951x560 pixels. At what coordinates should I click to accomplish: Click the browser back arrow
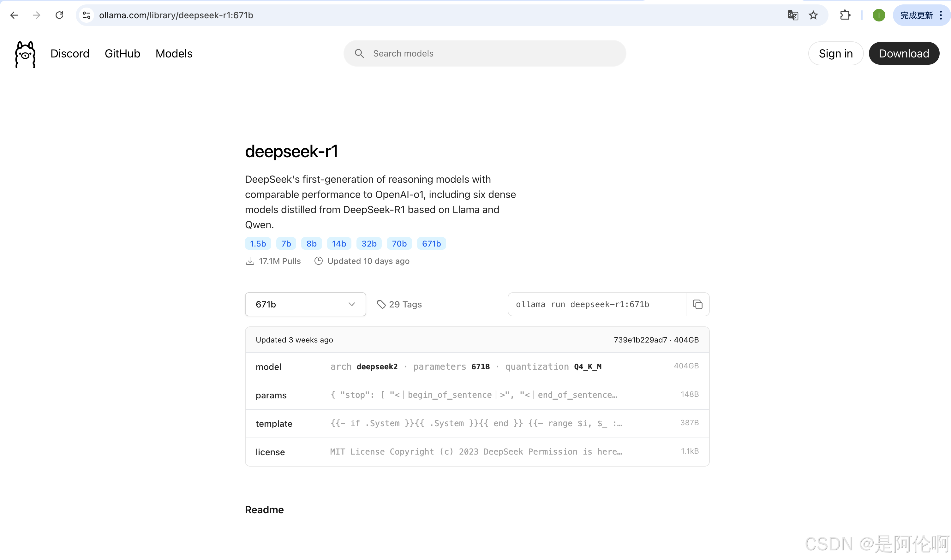tap(14, 15)
